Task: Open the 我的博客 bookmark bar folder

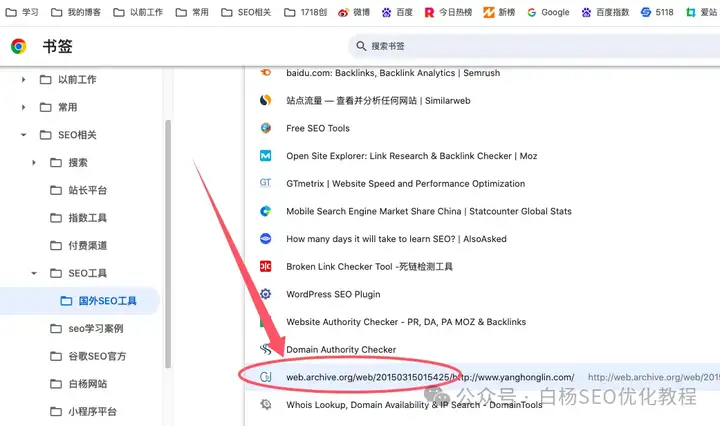Action: click(x=76, y=12)
